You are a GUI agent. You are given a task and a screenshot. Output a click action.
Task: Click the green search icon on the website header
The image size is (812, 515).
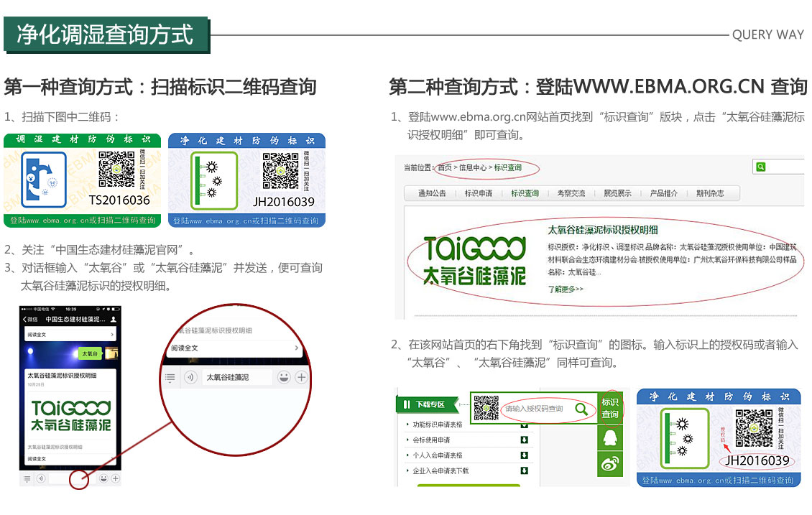click(x=760, y=167)
